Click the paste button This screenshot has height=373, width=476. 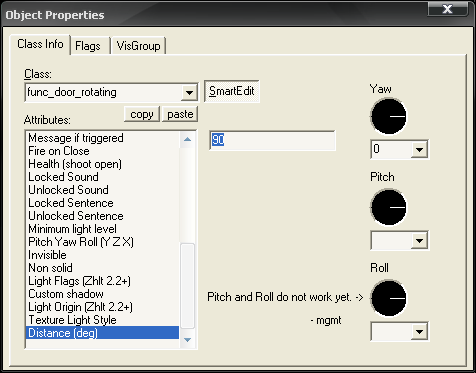pos(180,114)
